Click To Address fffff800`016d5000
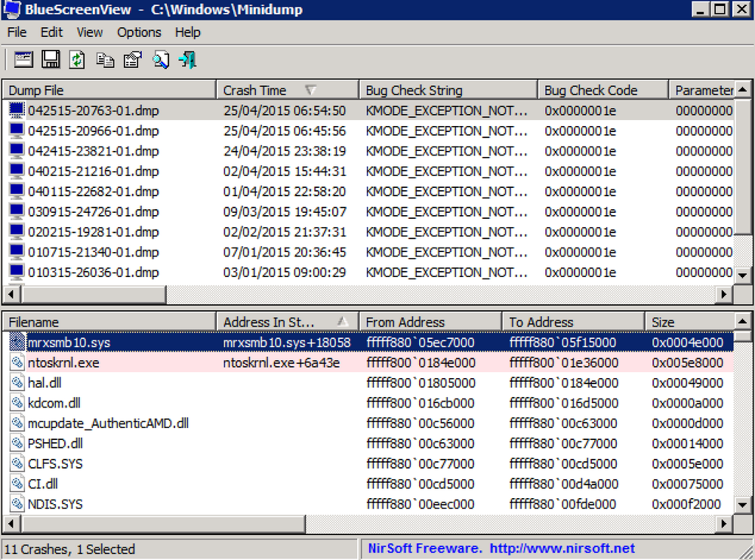The image size is (755, 560). click(x=564, y=403)
